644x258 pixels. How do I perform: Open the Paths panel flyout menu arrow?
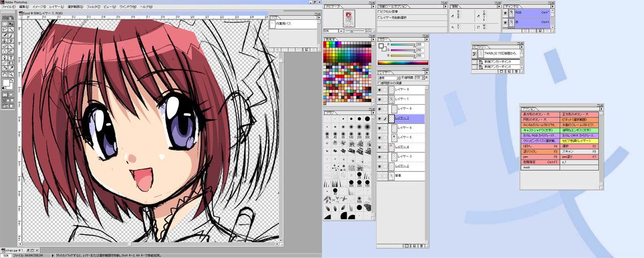click(x=319, y=18)
